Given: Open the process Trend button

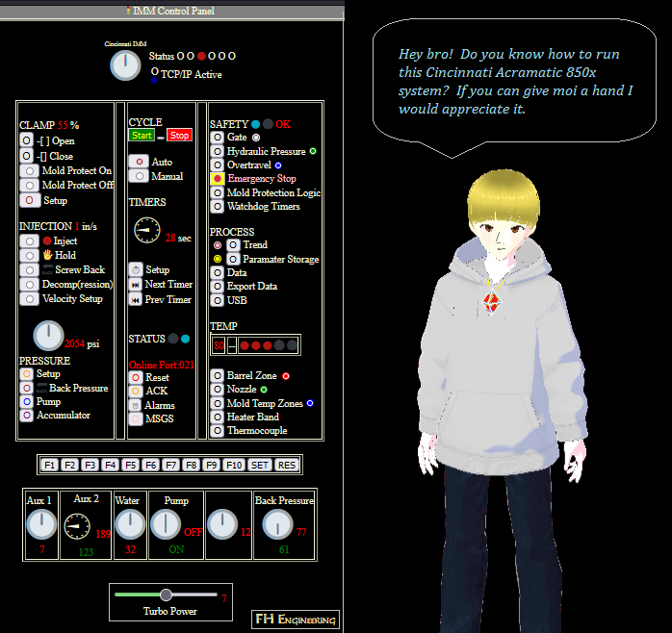Looking at the screenshot, I should pyautogui.click(x=233, y=245).
